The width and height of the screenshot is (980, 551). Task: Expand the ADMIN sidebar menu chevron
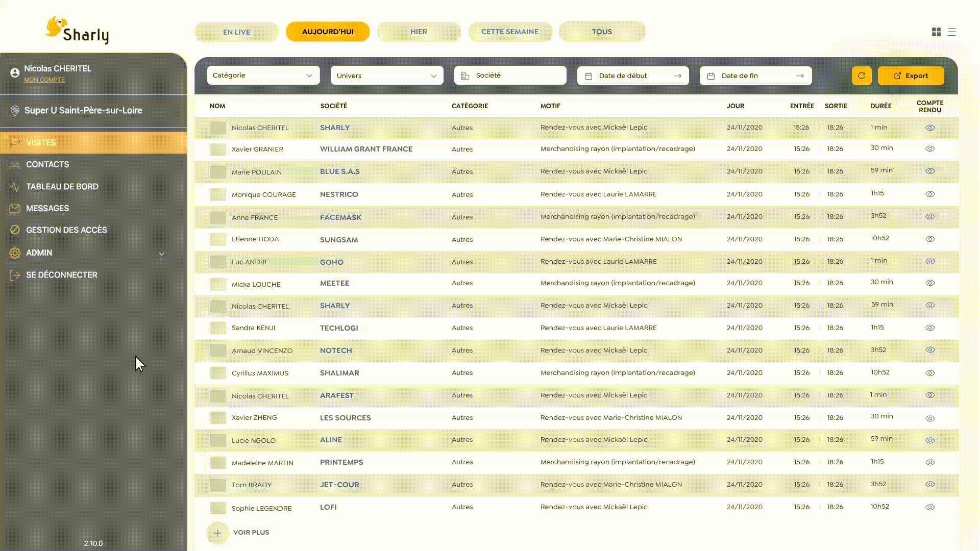(161, 254)
